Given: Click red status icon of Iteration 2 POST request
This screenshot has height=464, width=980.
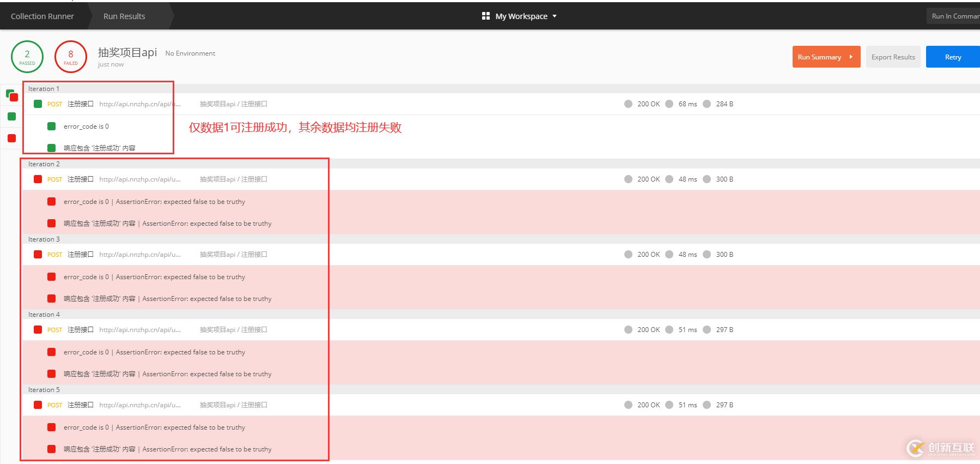Looking at the screenshot, I should click(x=38, y=179).
